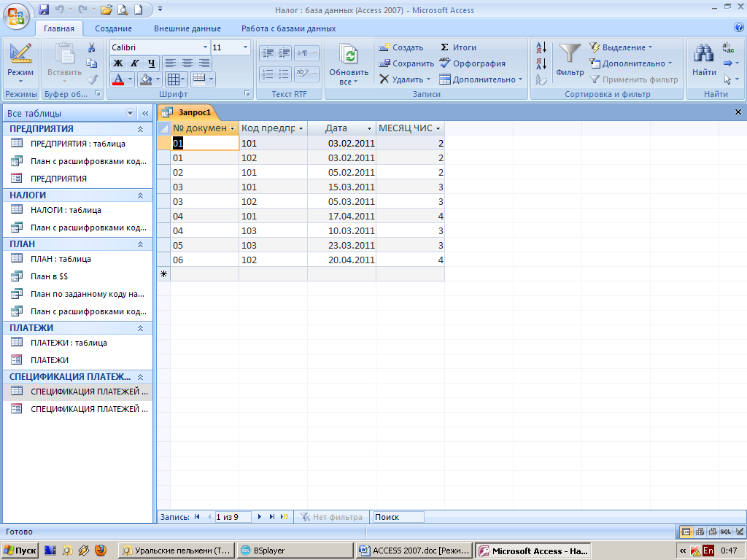The width and height of the screenshot is (747, 560).
Task: Select the Главная ribbon tab
Action: click(59, 28)
